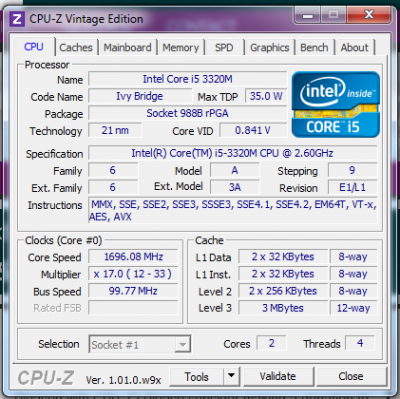400x399 pixels.
Task: Switch to the Caches tab
Action: [76, 48]
